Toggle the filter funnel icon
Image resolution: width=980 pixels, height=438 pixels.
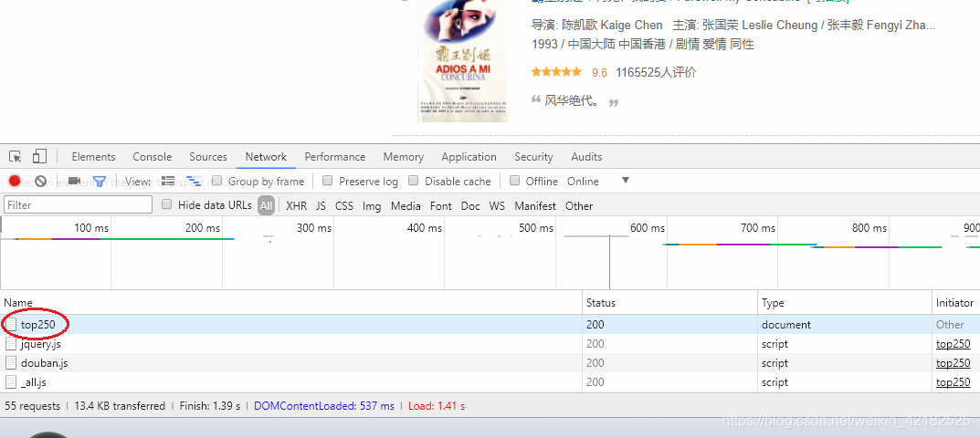pos(100,182)
